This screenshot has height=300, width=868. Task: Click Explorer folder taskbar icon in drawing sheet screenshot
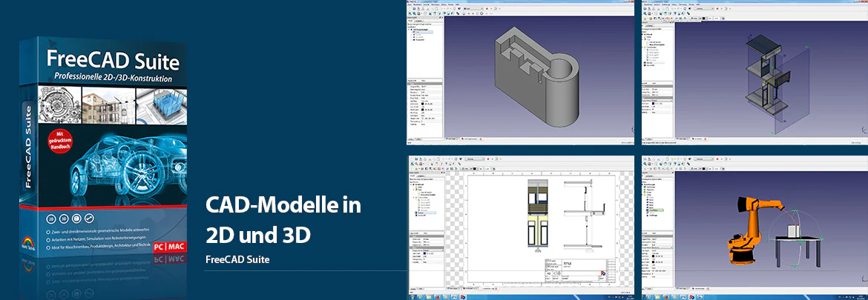[x=429, y=297]
